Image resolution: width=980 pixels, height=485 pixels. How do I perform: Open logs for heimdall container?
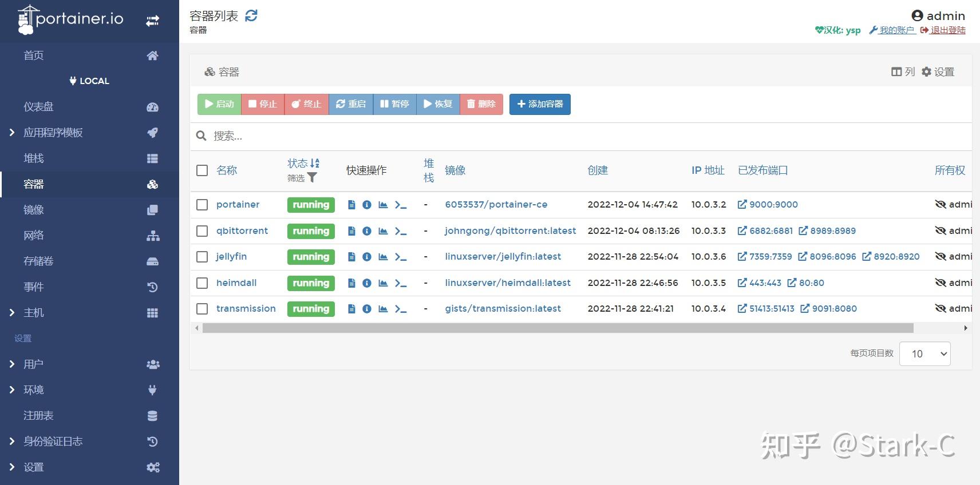tap(351, 283)
